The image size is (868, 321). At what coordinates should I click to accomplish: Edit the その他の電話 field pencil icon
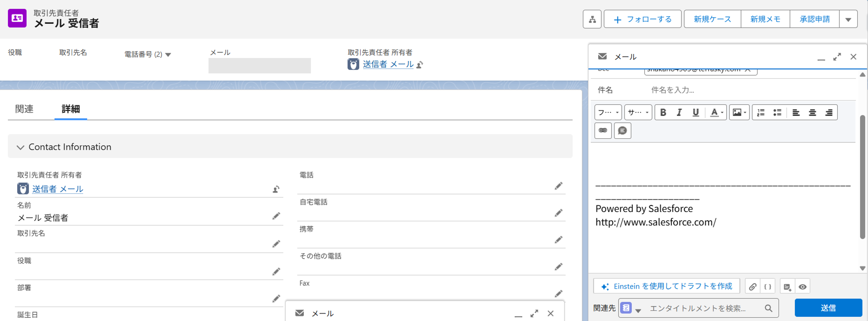tap(558, 267)
